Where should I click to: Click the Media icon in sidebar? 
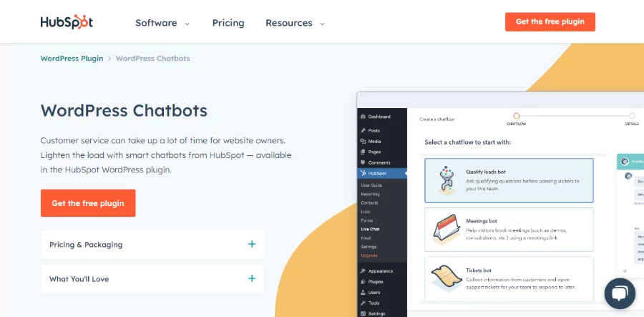364,141
